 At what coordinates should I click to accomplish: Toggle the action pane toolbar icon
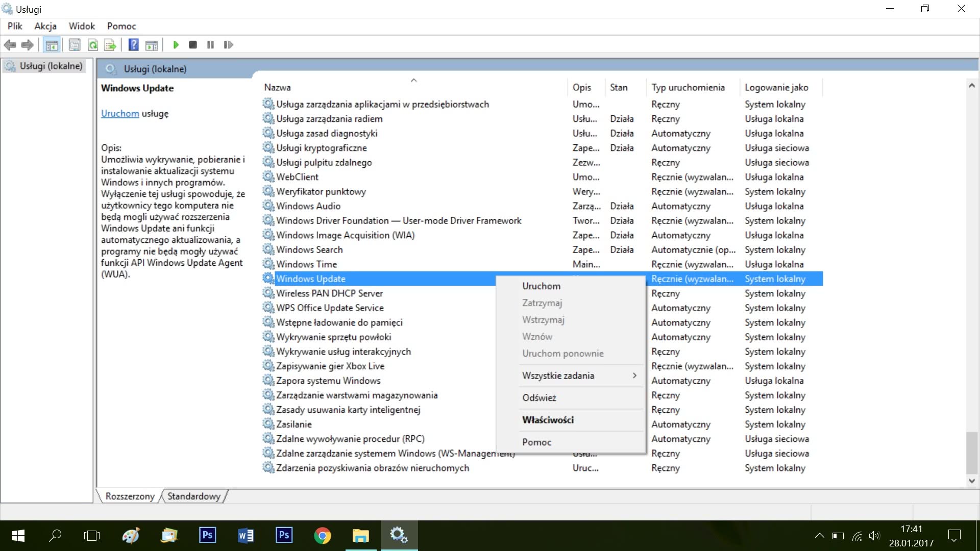pyautogui.click(x=152, y=45)
